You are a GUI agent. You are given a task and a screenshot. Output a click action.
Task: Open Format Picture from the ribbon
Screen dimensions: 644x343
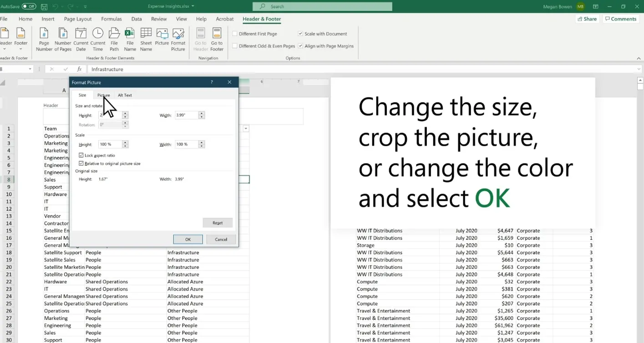(178, 39)
